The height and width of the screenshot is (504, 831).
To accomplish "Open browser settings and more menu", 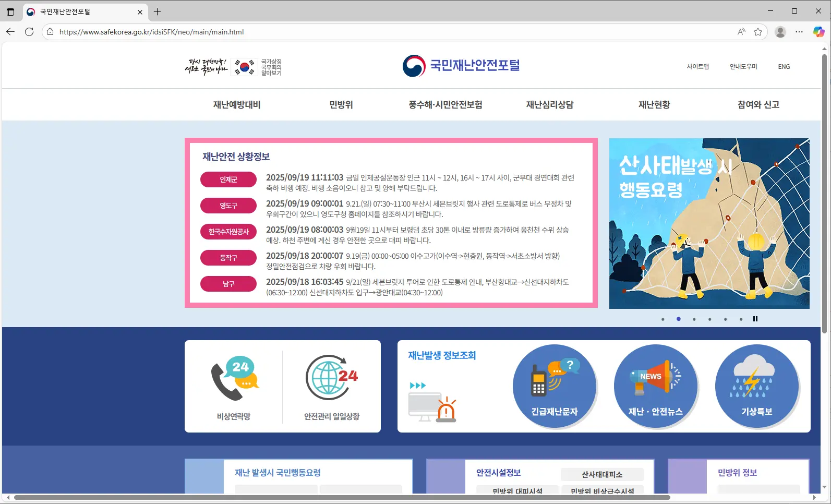I will pyautogui.click(x=799, y=32).
